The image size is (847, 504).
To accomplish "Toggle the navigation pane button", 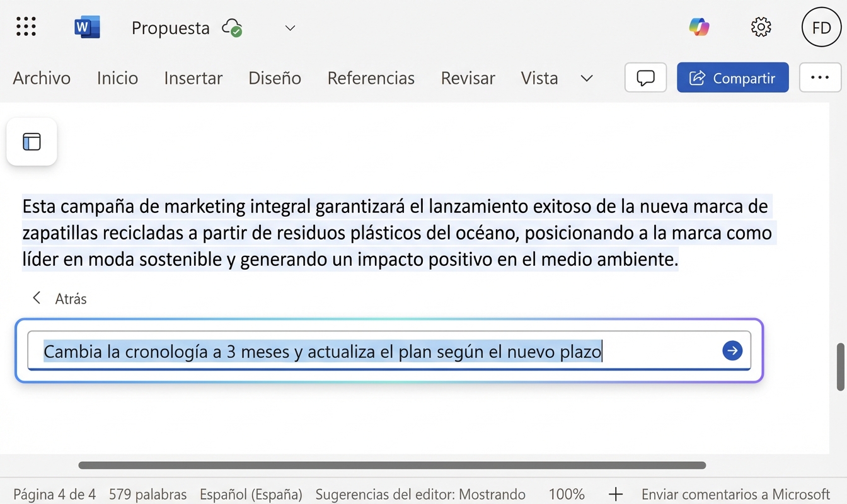I will (x=32, y=142).
